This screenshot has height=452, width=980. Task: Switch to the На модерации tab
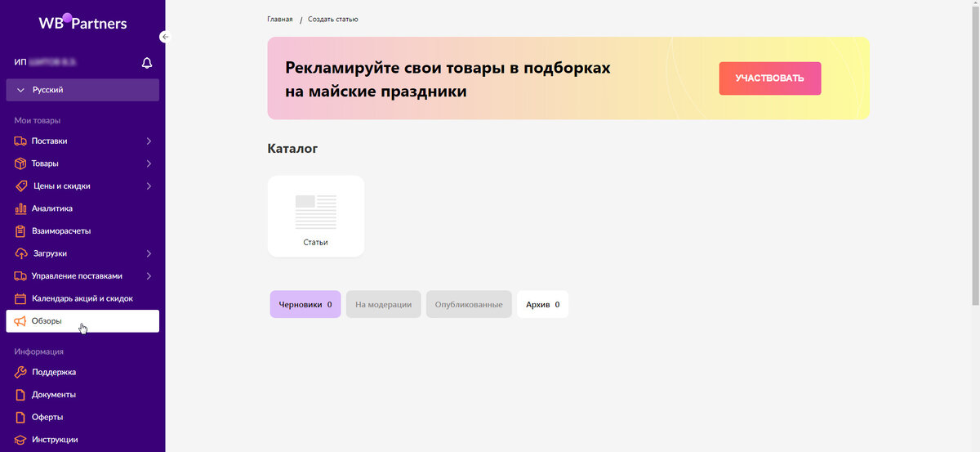[384, 304]
